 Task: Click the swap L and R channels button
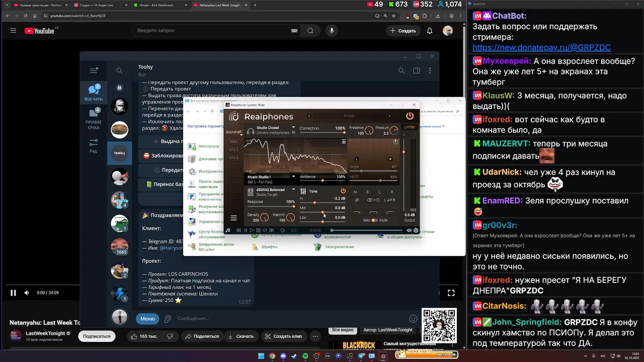pos(389,200)
